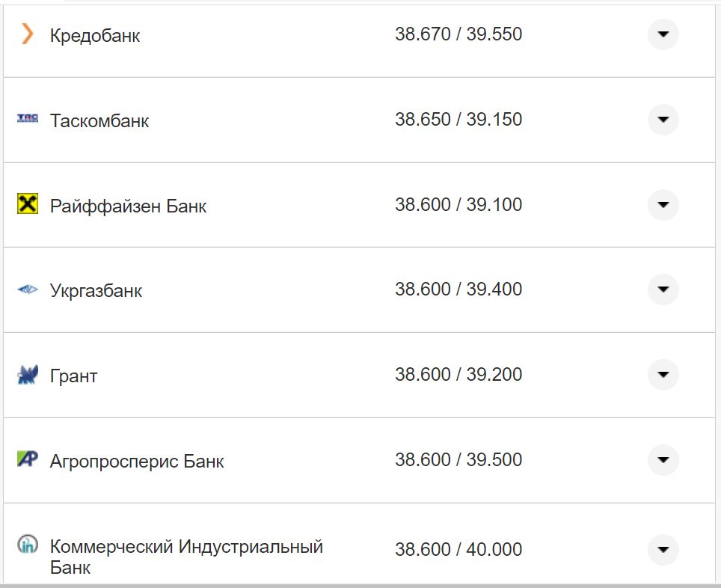Viewport: 721px width, 588px height.
Task: Expand Коммерческий Индустриальный Банк details
Action: tap(663, 549)
